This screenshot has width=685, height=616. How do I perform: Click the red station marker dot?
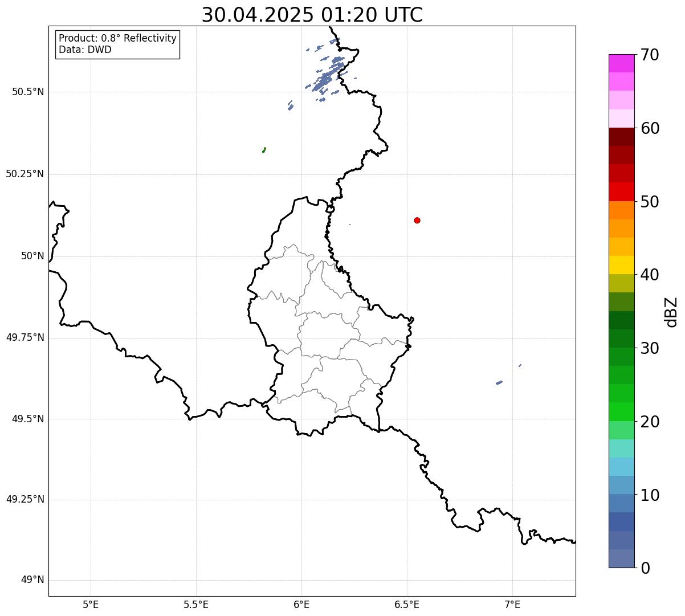(x=417, y=220)
